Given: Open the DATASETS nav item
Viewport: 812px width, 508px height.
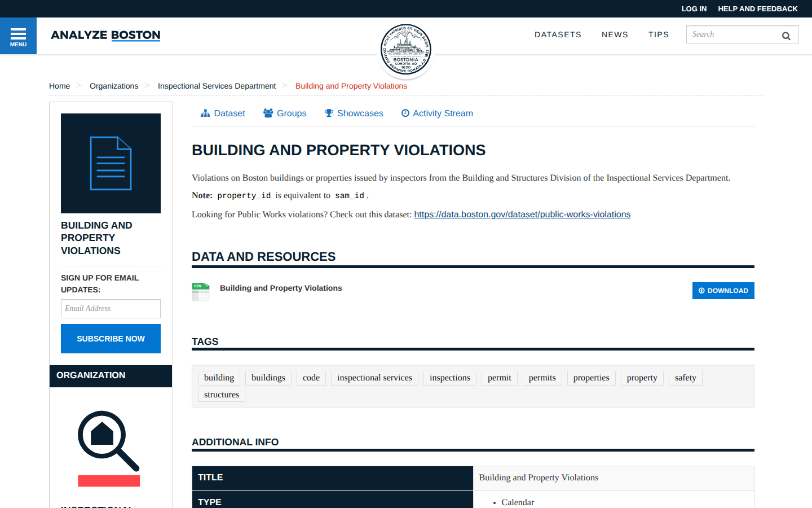Looking at the screenshot, I should pos(558,34).
